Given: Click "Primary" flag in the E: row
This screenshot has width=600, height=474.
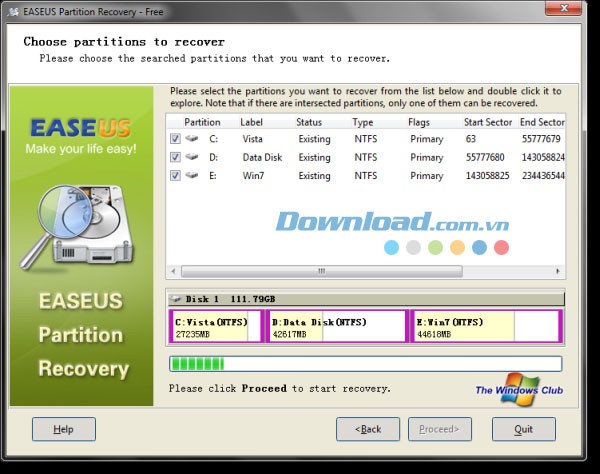Looking at the screenshot, I should click(427, 176).
